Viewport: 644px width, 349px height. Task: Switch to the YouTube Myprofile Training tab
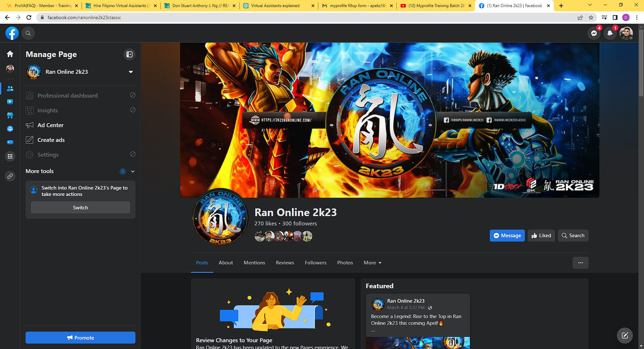[436, 6]
